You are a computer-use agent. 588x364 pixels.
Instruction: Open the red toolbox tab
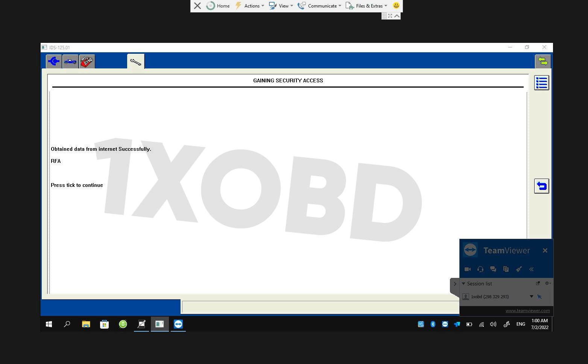[87, 61]
